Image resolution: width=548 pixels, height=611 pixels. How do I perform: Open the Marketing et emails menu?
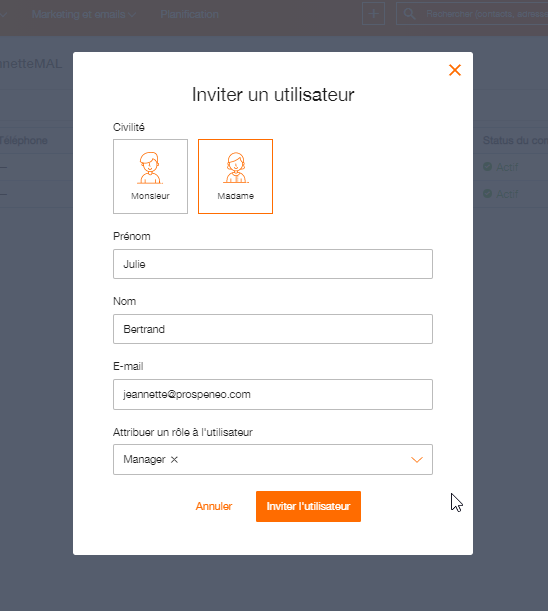point(84,14)
